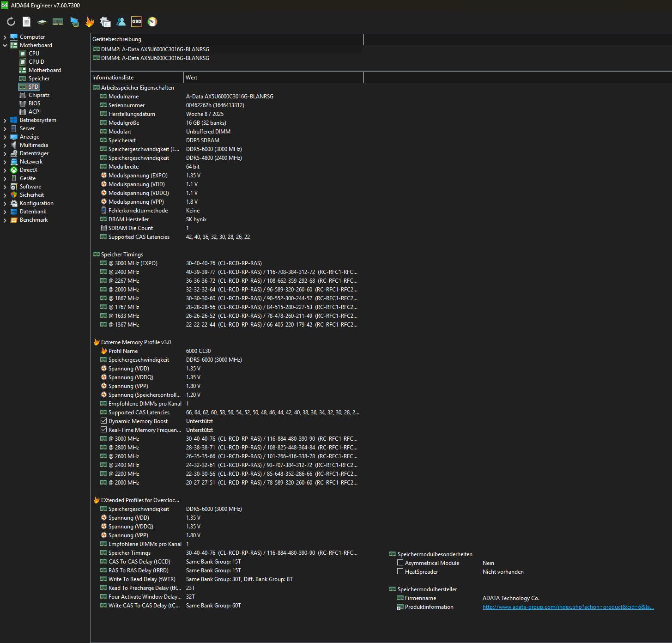Expand the Anzeige tree node
The image size is (672, 643).
5,137
